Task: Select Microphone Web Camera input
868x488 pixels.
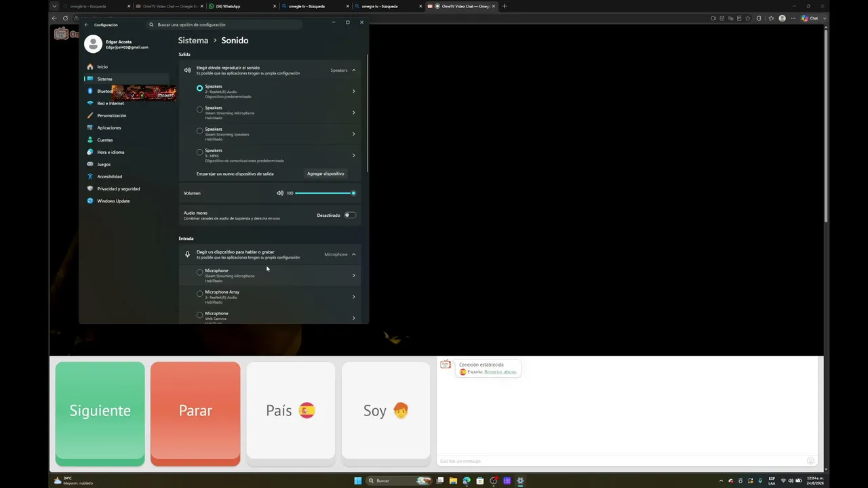Action: click(199, 314)
